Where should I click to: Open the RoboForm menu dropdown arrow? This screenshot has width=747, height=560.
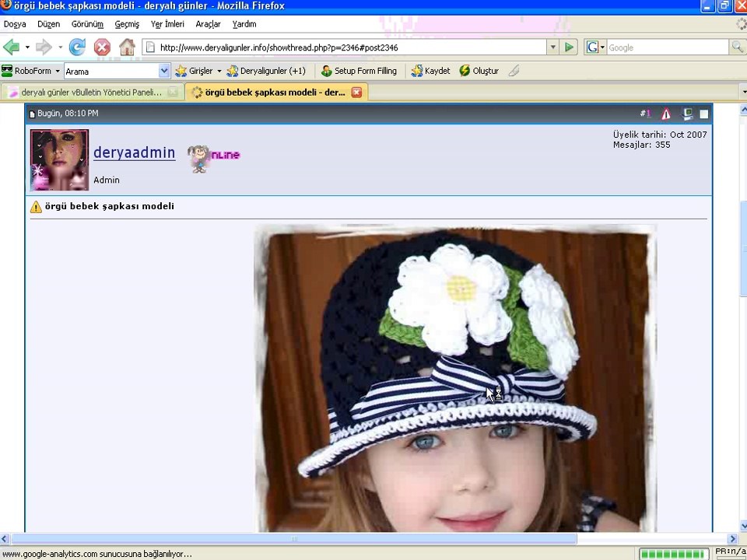[x=58, y=71]
